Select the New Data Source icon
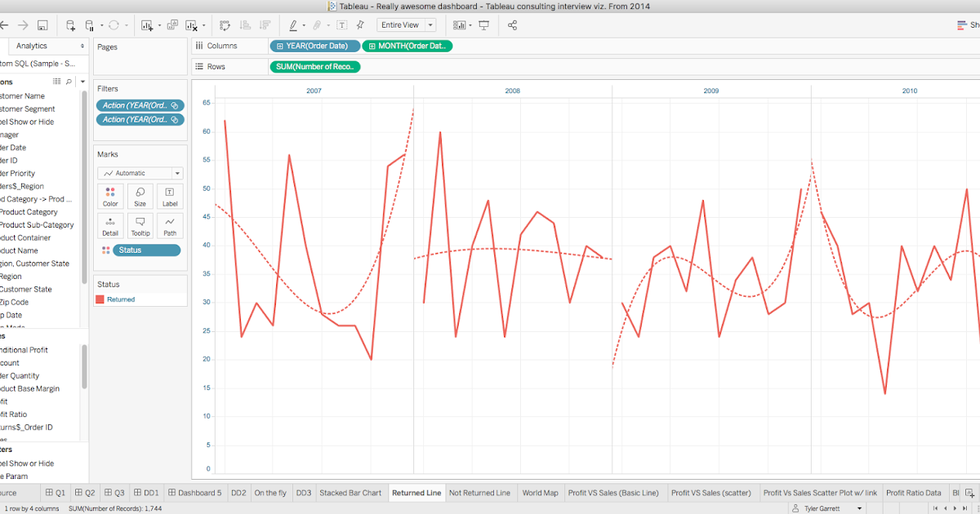The image size is (980, 514). [71, 25]
